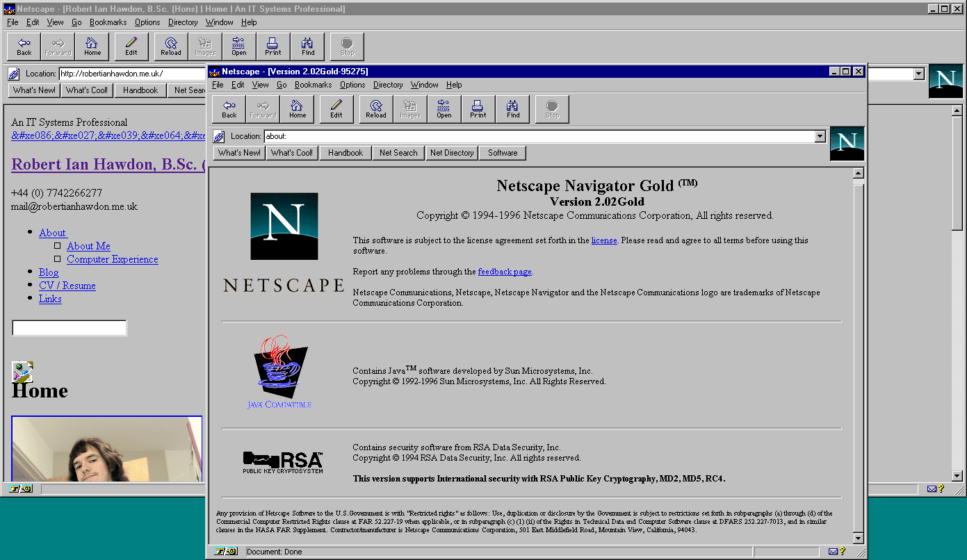Viewport: 967px width, 560px height.
Task: Click the location page-link icon in front window
Action: pyautogui.click(x=219, y=136)
